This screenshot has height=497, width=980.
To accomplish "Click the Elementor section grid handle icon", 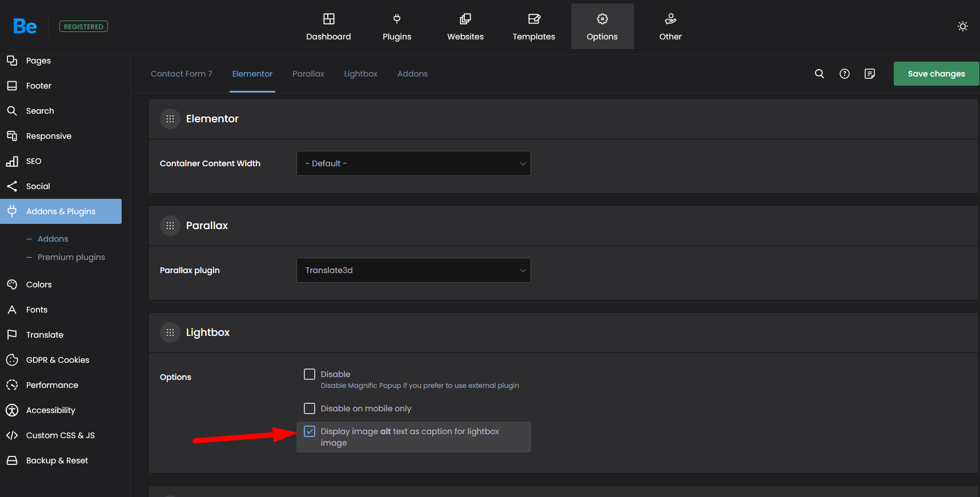I will (x=170, y=119).
